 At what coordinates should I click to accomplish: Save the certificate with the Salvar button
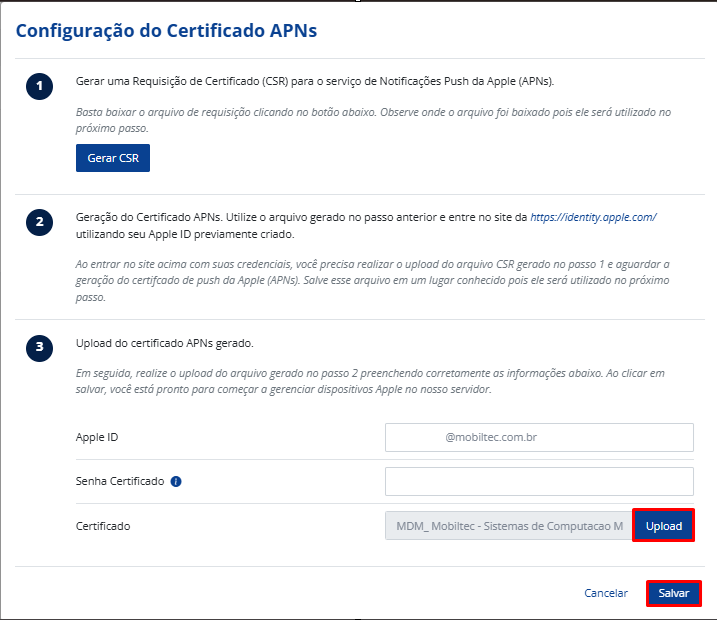click(673, 593)
